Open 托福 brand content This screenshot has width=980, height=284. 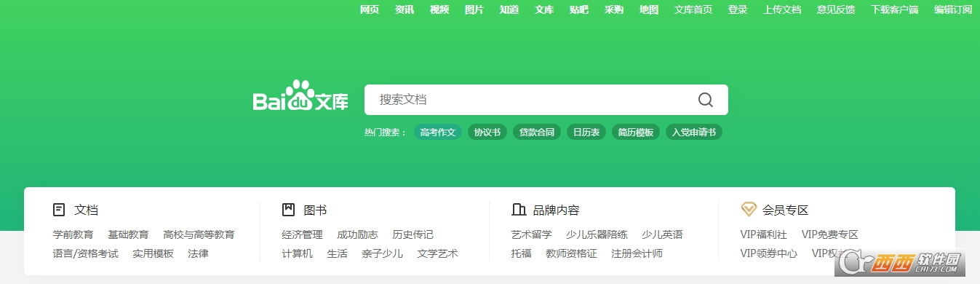522,253
